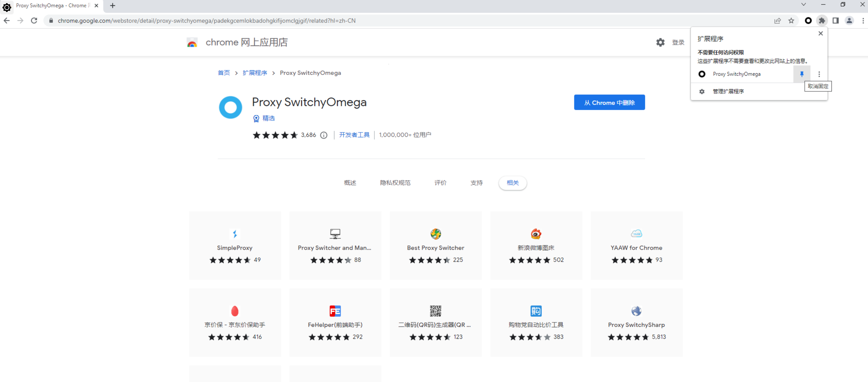Click the rating info icon next to 3,686
The image size is (868, 382).
pyautogui.click(x=323, y=135)
